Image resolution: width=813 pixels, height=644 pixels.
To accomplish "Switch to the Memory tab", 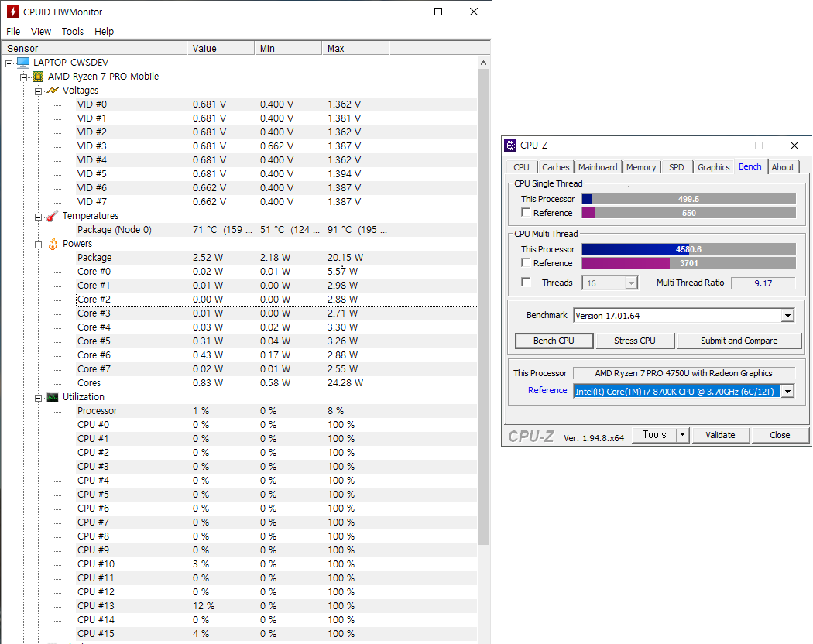I will coord(641,167).
